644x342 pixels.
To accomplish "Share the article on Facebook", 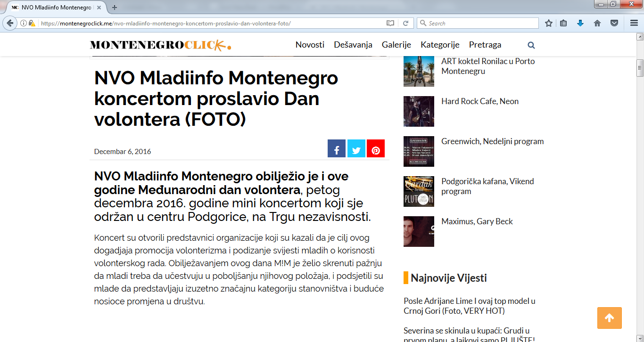I will 337,148.
